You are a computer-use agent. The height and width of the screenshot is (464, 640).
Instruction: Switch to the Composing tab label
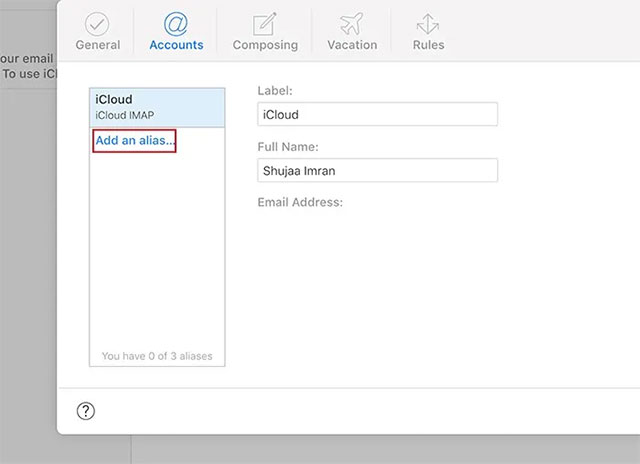pyautogui.click(x=265, y=45)
